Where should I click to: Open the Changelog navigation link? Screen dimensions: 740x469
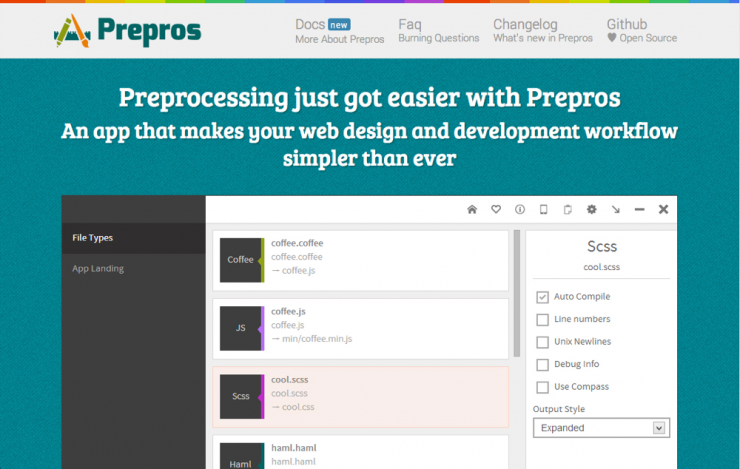pos(525,24)
